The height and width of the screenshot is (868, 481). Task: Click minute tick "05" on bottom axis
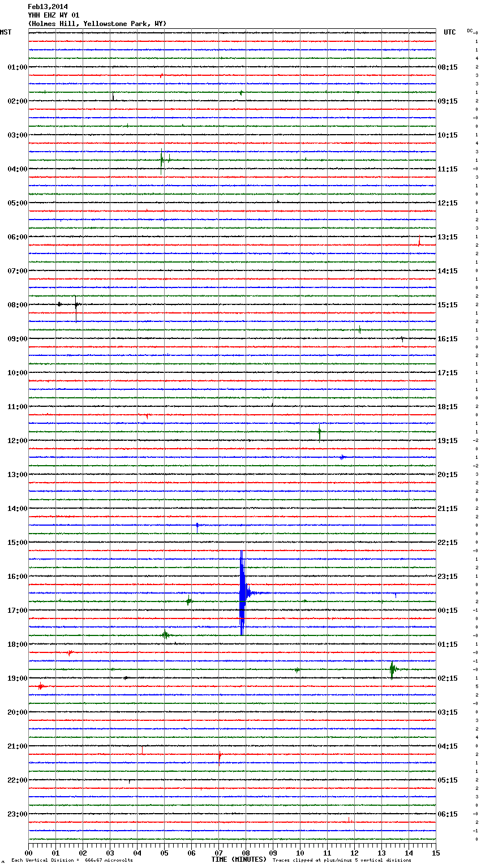(x=164, y=853)
